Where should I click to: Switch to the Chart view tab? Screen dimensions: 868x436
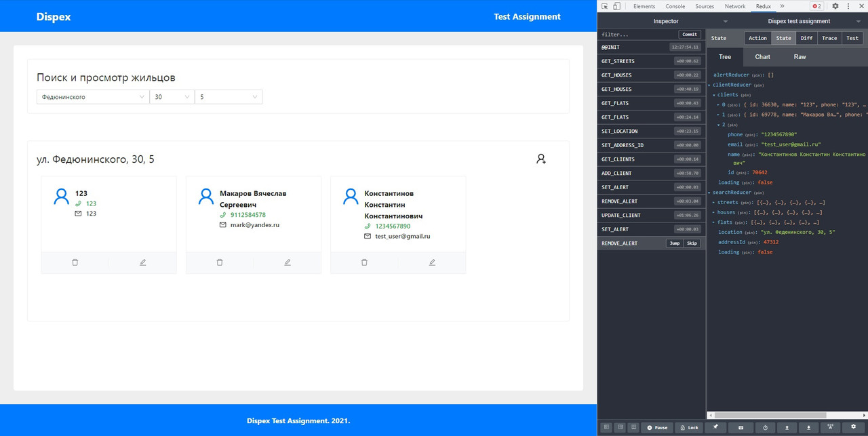[x=763, y=57]
